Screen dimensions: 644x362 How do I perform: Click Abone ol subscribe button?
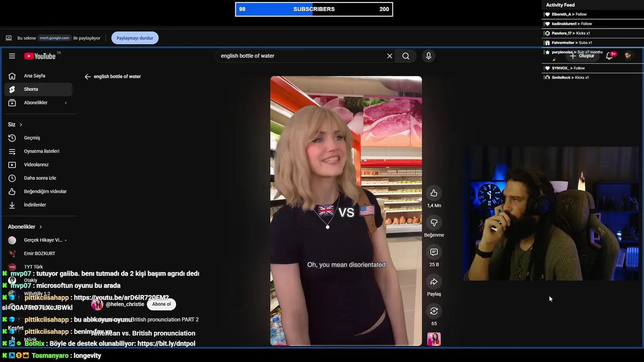point(162,304)
